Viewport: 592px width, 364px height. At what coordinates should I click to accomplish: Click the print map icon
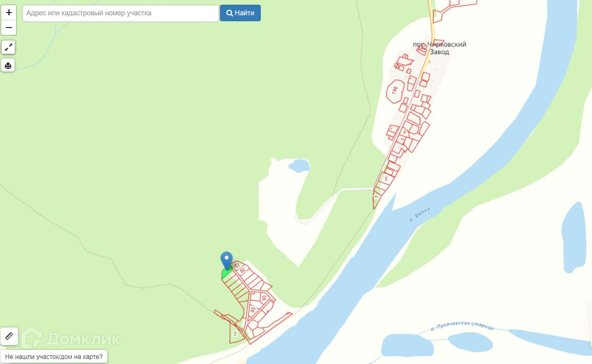click(8, 66)
